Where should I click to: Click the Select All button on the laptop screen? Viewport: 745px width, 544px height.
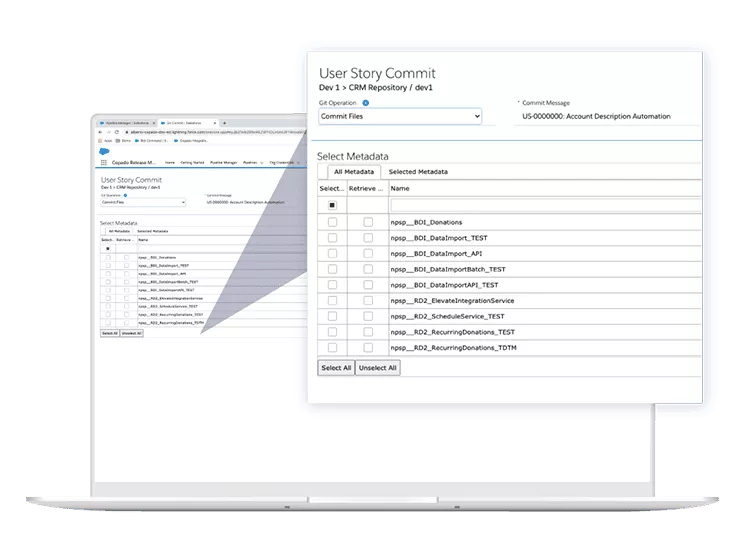pos(110,333)
